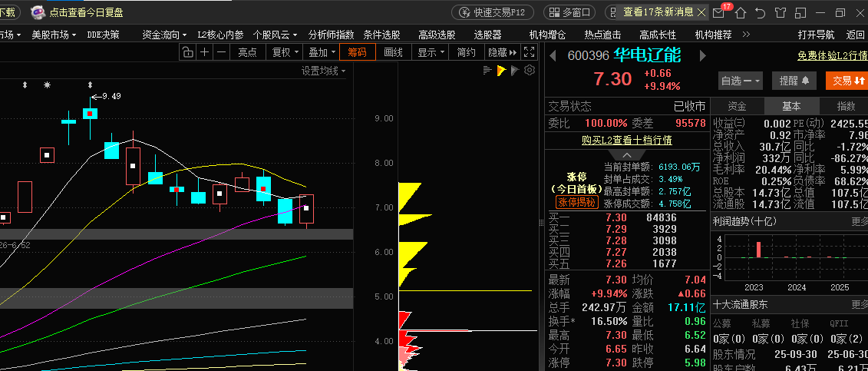Click 更多 next to 利润趋势
The width and height of the screenshot is (868, 371).
pos(860,221)
